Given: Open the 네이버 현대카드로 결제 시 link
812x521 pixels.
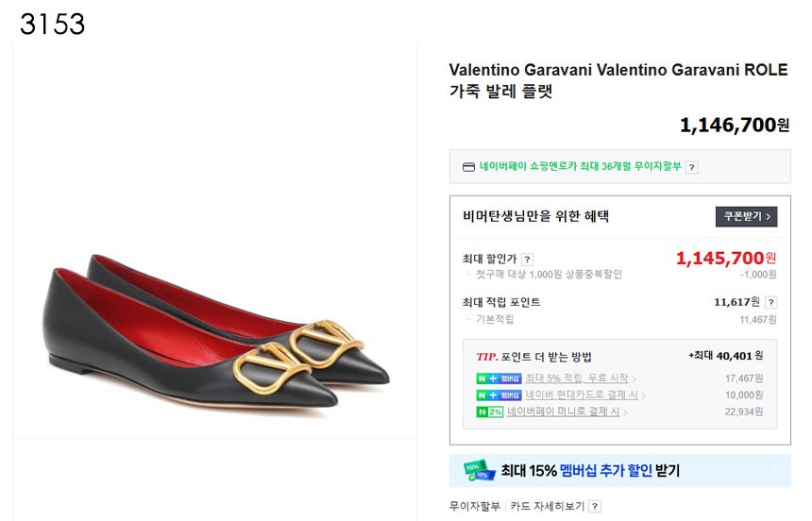Looking at the screenshot, I should coord(582,395).
